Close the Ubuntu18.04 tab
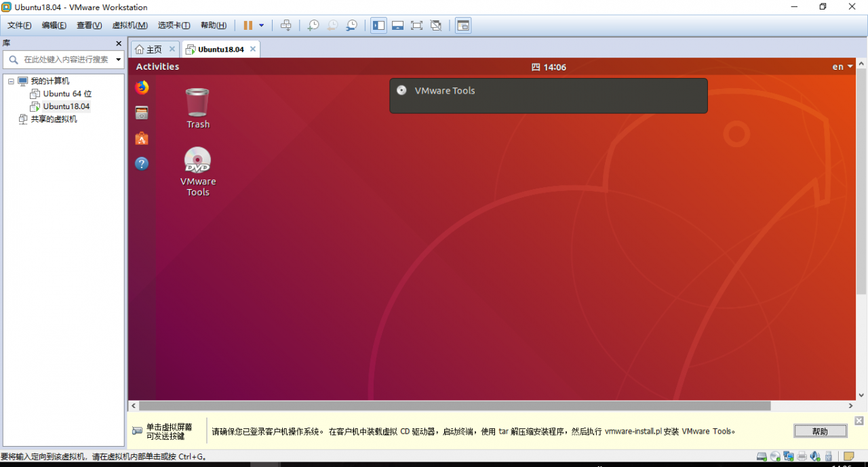 pos(253,49)
